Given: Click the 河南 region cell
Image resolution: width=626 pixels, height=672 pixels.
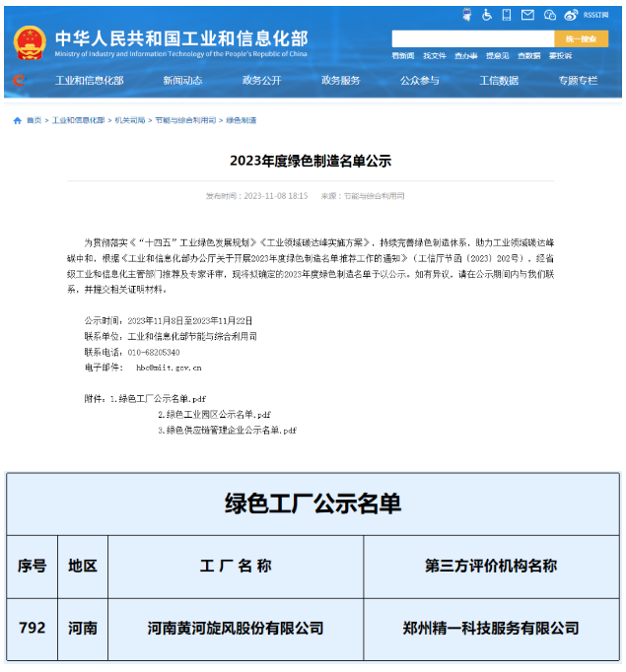Looking at the screenshot, I should (83, 629).
